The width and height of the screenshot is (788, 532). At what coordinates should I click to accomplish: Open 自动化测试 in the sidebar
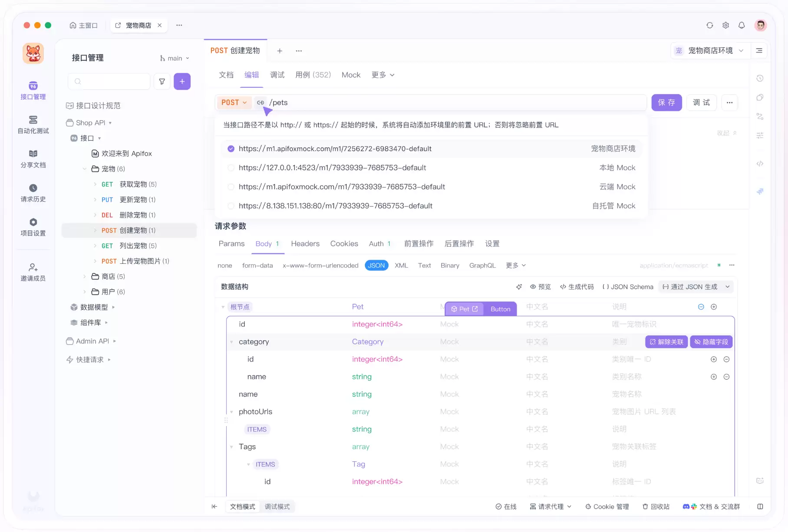(33, 125)
